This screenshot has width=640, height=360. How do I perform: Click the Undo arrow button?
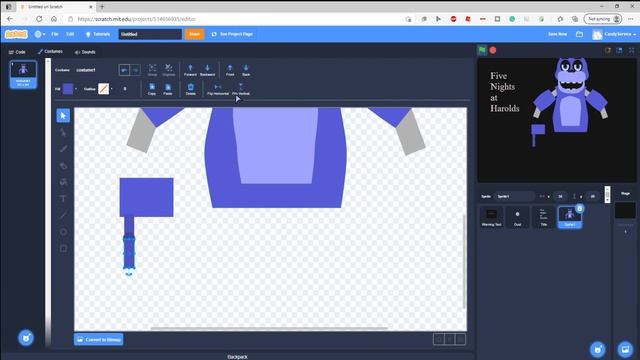pyautogui.click(x=124, y=70)
